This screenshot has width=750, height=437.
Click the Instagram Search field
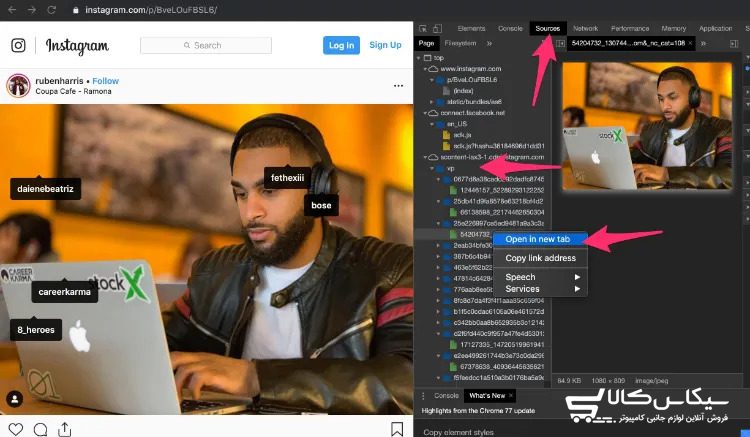pyautogui.click(x=206, y=45)
